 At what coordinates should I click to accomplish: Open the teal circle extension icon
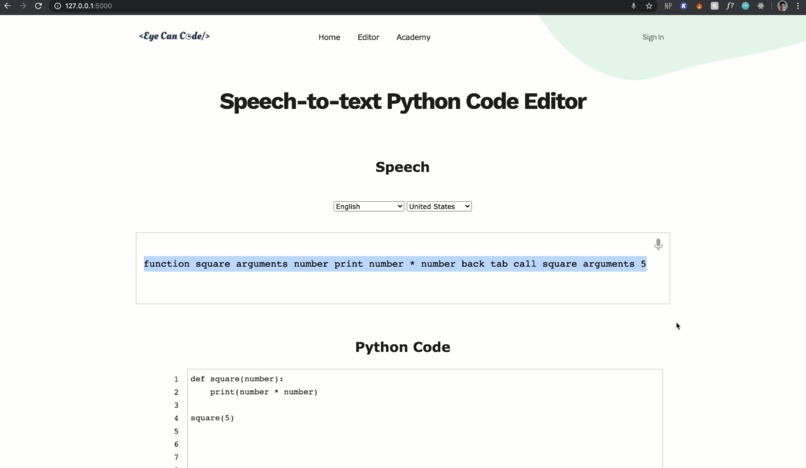[x=745, y=6]
